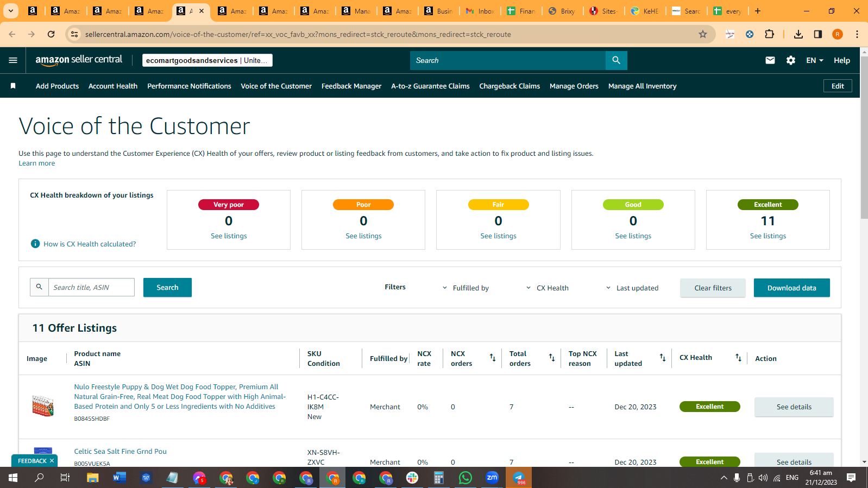Open Manage All Inventory

pos(643,86)
